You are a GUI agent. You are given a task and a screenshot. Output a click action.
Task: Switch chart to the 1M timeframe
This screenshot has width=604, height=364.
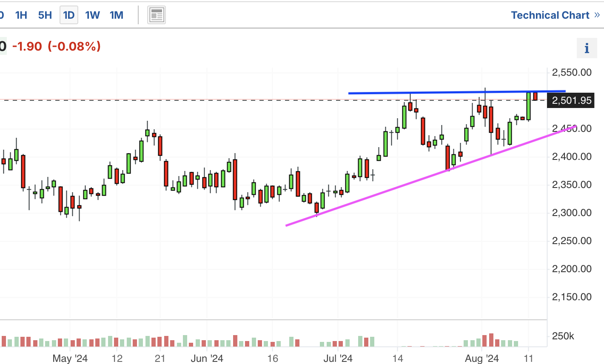point(117,15)
